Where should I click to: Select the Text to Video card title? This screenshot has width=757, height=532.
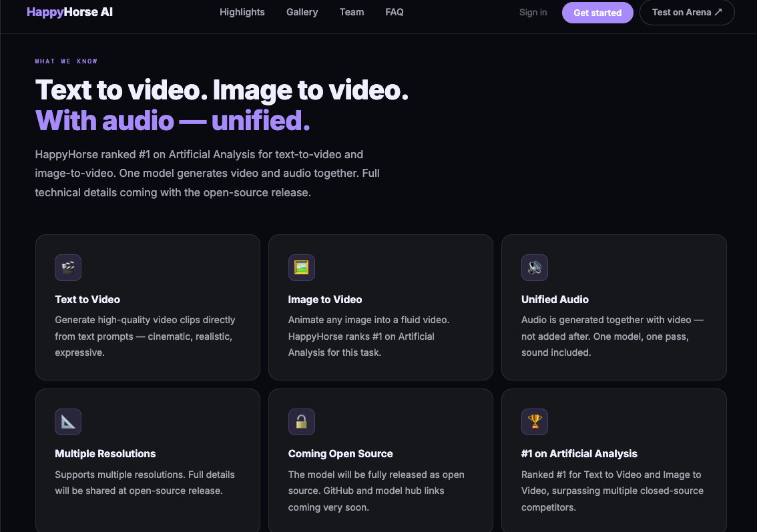(87, 299)
